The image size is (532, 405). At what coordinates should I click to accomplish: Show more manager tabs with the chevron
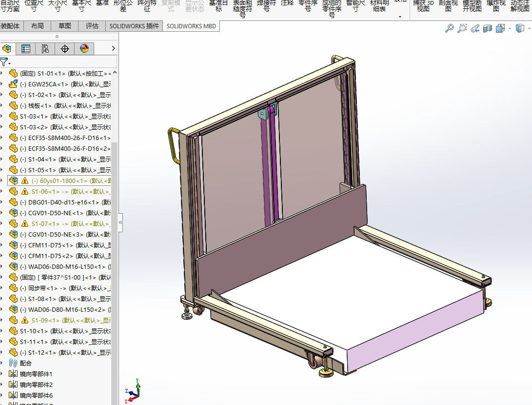[x=113, y=48]
